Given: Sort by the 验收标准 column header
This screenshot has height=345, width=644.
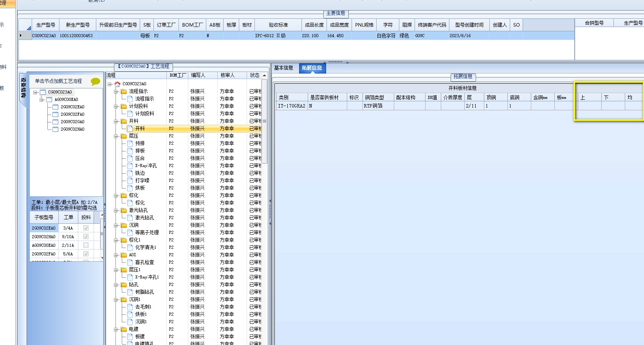Looking at the screenshot, I should click(x=278, y=25).
